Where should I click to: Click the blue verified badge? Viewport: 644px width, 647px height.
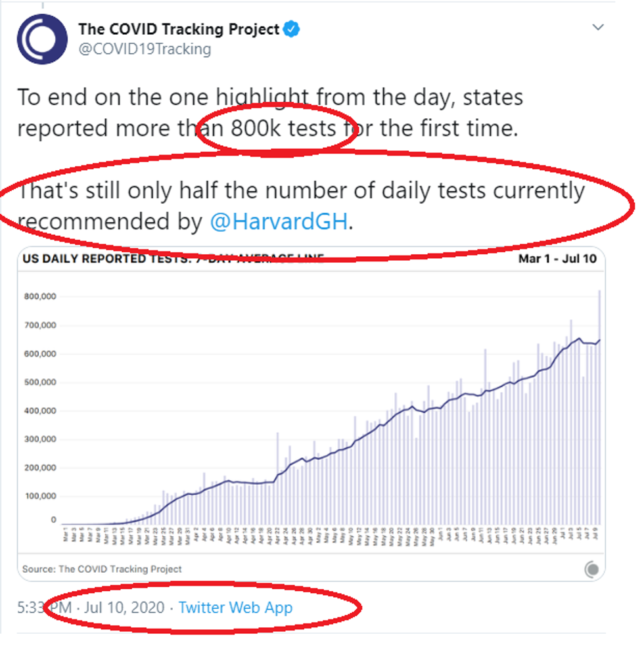[292, 29]
